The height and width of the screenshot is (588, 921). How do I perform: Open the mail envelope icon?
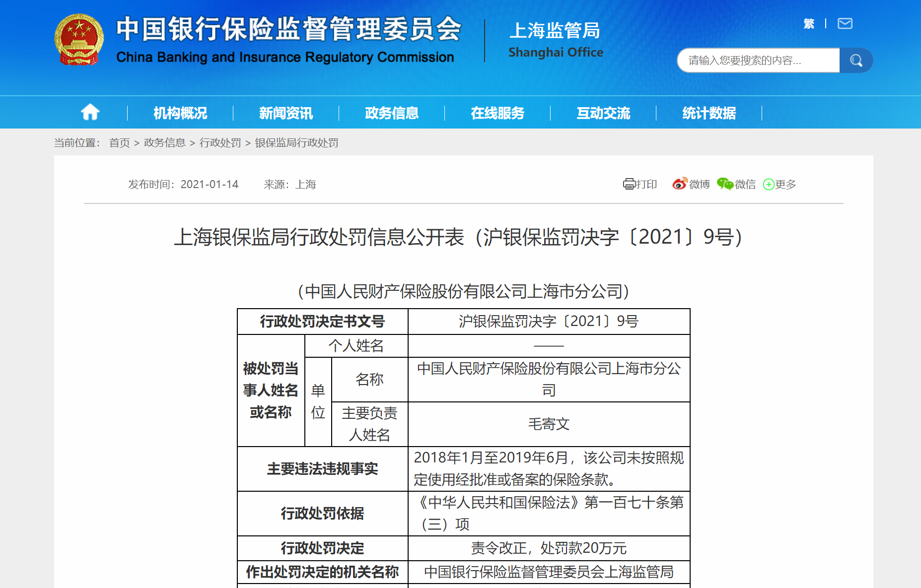[x=845, y=23]
